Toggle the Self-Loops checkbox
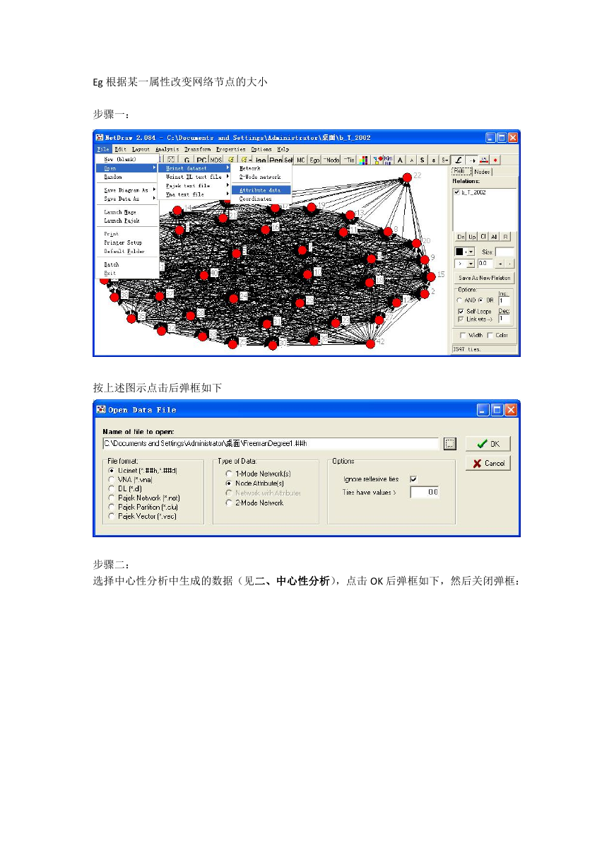 tap(461, 312)
